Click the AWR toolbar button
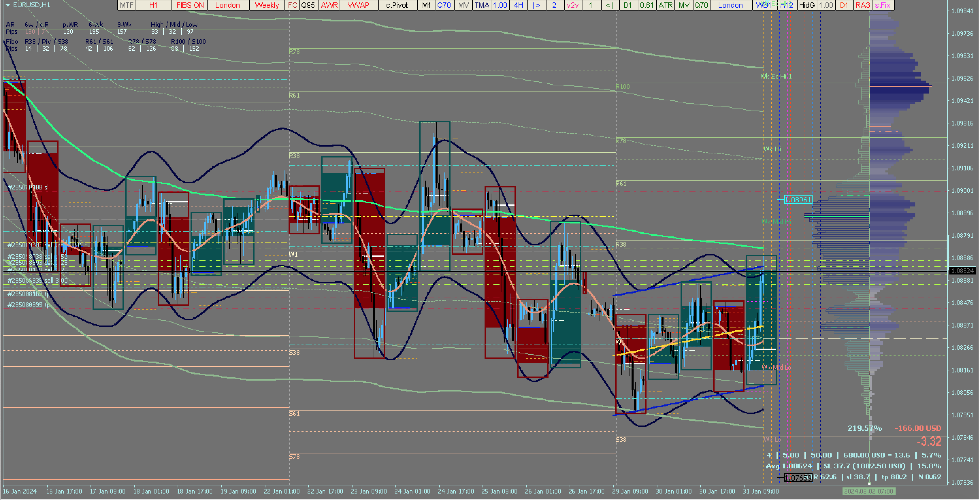980x500 pixels. pyautogui.click(x=329, y=5)
